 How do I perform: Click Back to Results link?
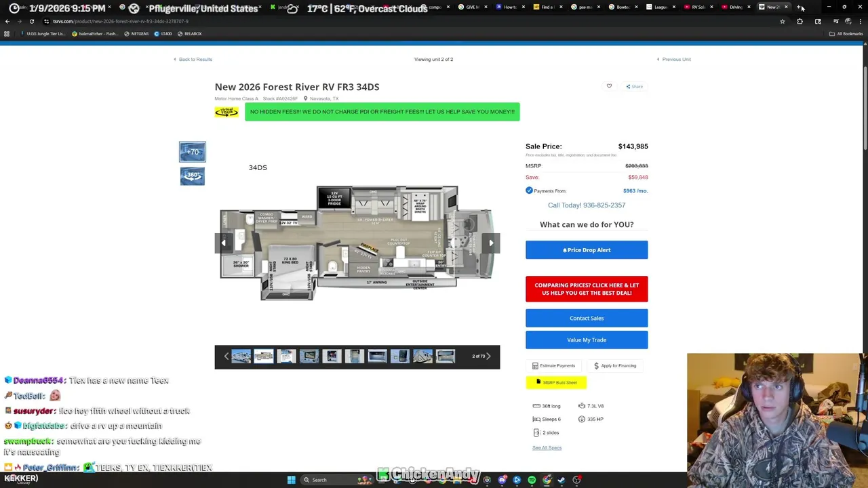coord(193,60)
